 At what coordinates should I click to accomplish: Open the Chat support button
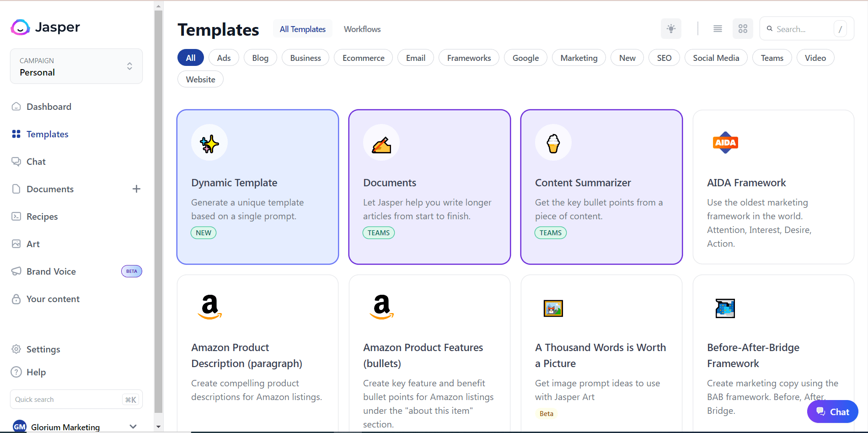point(832,411)
